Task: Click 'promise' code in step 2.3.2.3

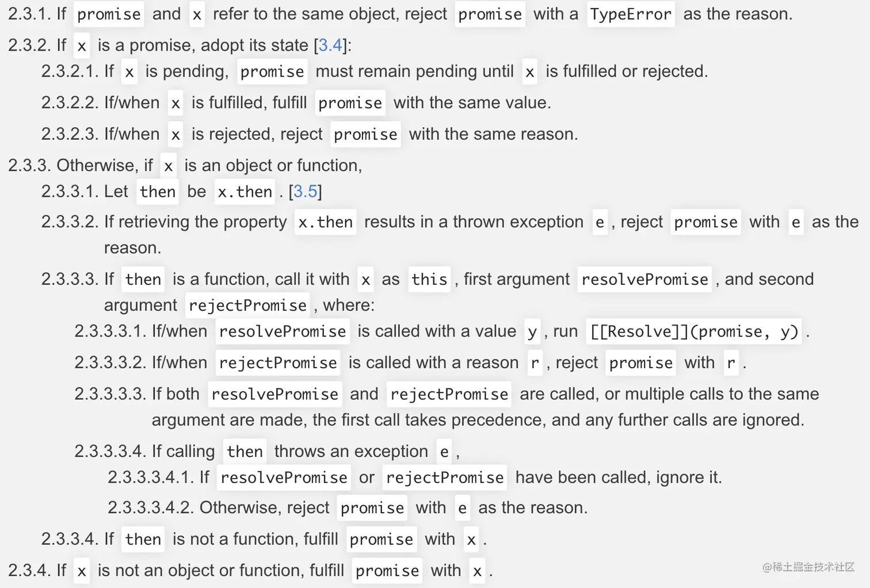Action: [x=365, y=135]
